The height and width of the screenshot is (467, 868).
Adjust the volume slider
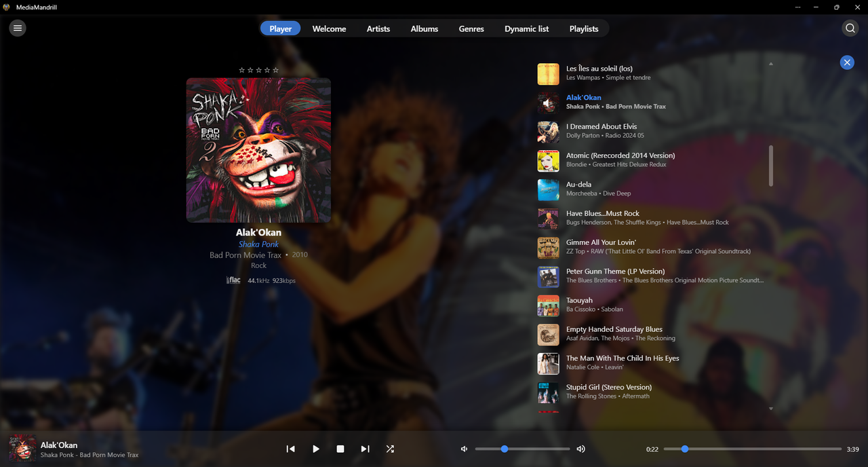(x=522, y=449)
